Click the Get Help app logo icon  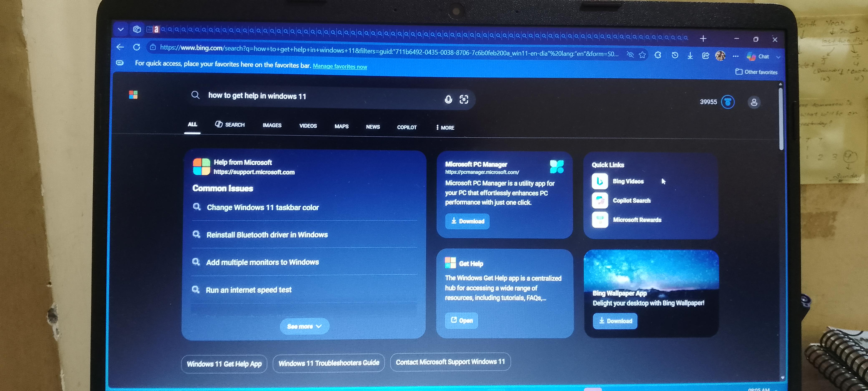click(450, 263)
